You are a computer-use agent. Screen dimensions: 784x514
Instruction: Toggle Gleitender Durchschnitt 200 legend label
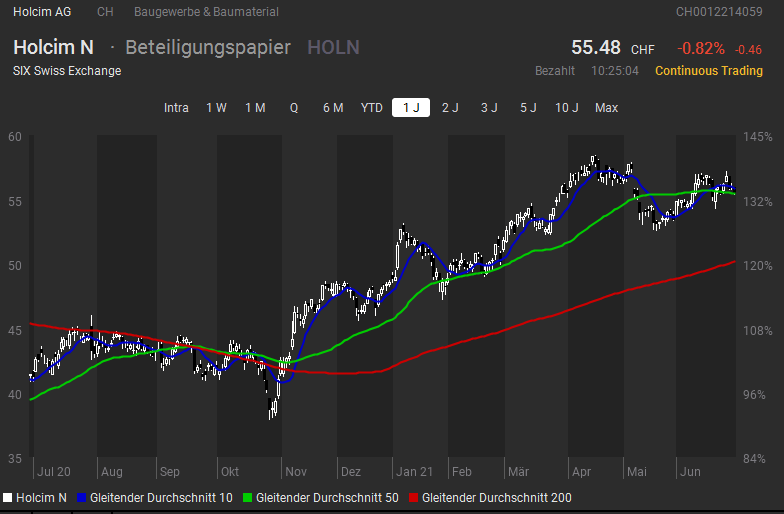pyautogui.click(x=496, y=498)
